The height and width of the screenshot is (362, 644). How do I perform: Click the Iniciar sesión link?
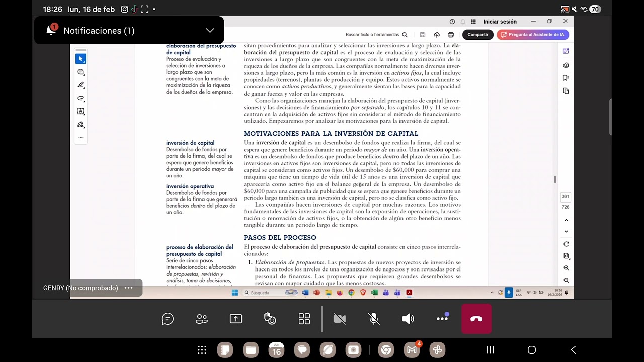pyautogui.click(x=500, y=22)
